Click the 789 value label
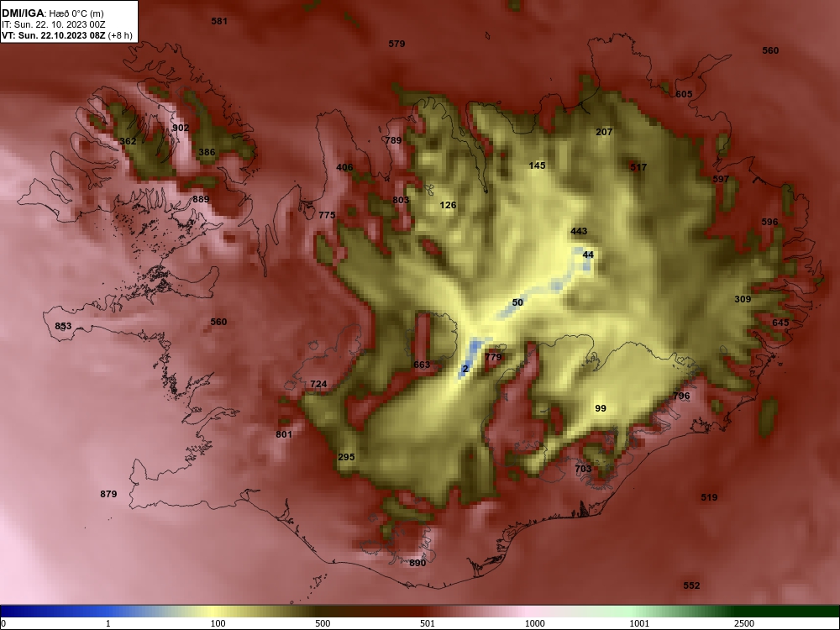Image resolution: width=840 pixels, height=630 pixels. point(393,140)
